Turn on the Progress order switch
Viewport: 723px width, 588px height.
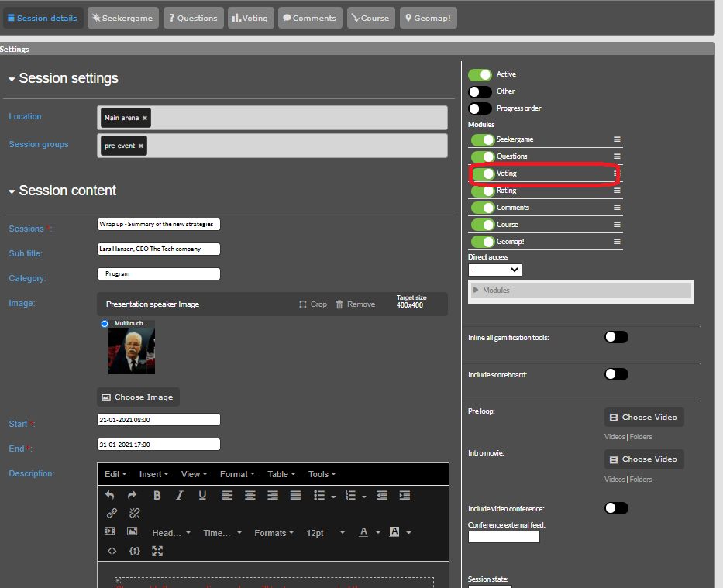[480, 108]
